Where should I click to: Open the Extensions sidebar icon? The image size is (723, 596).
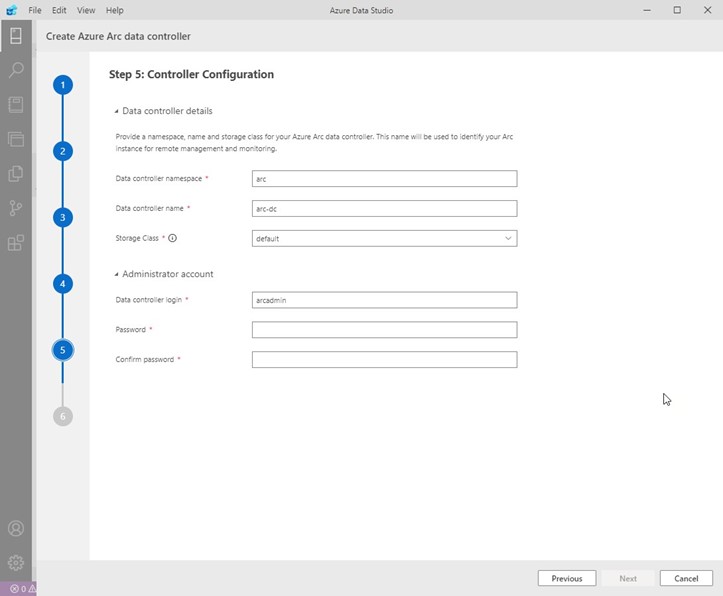(x=16, y=242)
